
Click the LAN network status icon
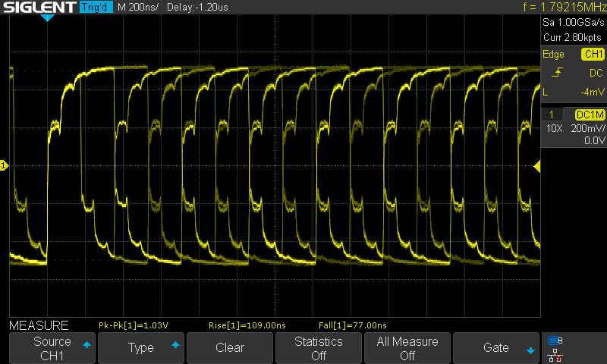[555, 354]
